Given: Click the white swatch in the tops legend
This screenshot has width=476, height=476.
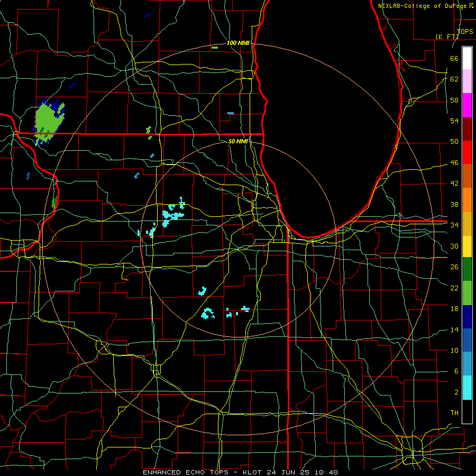Looking at the screenshot, I should (467, 58).
